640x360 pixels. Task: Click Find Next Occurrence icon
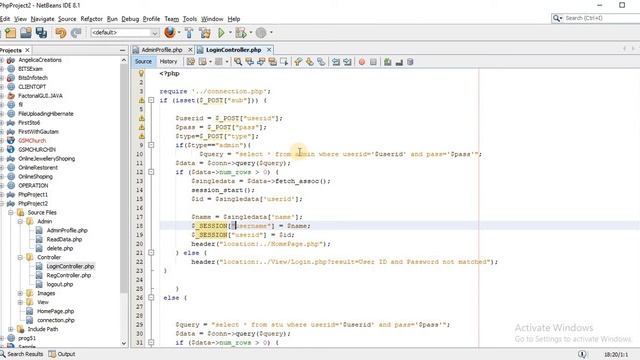coord(261,62)
